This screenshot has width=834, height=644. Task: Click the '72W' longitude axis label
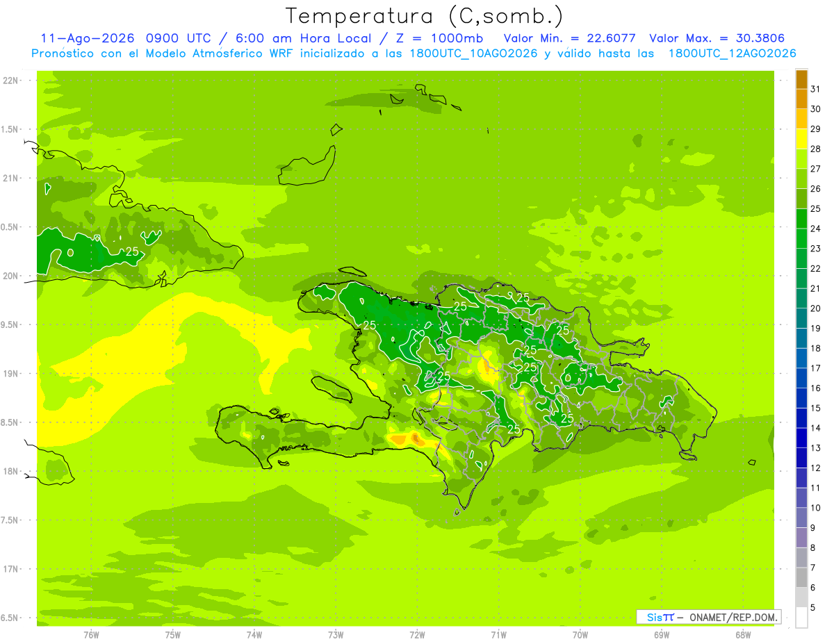(x=417, y=634)
